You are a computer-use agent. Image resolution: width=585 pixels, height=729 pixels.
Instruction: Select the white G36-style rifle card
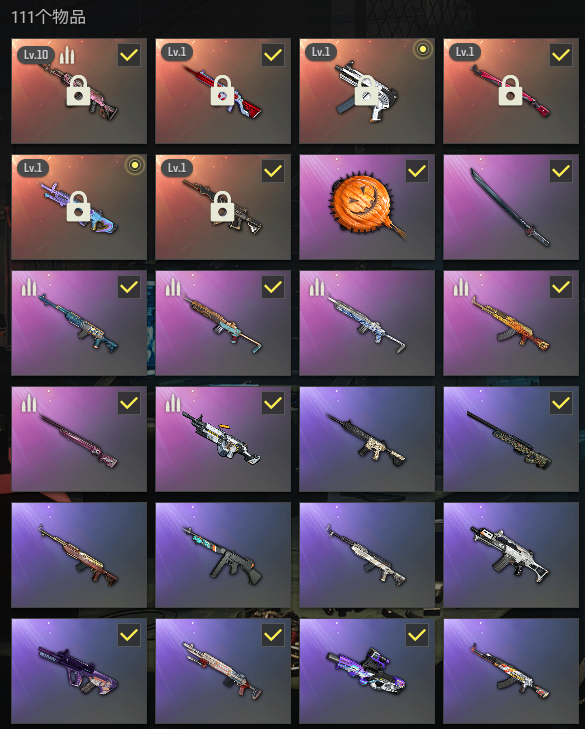[x=511, y=555]
